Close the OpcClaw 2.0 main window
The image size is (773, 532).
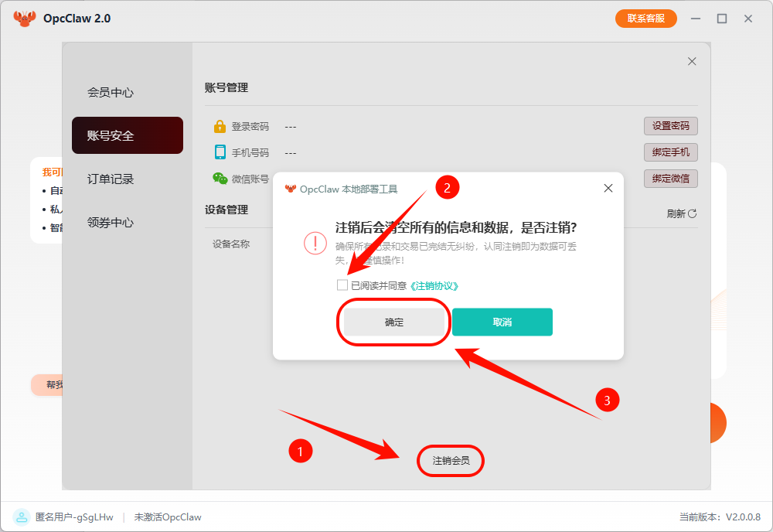click(747, 19)
